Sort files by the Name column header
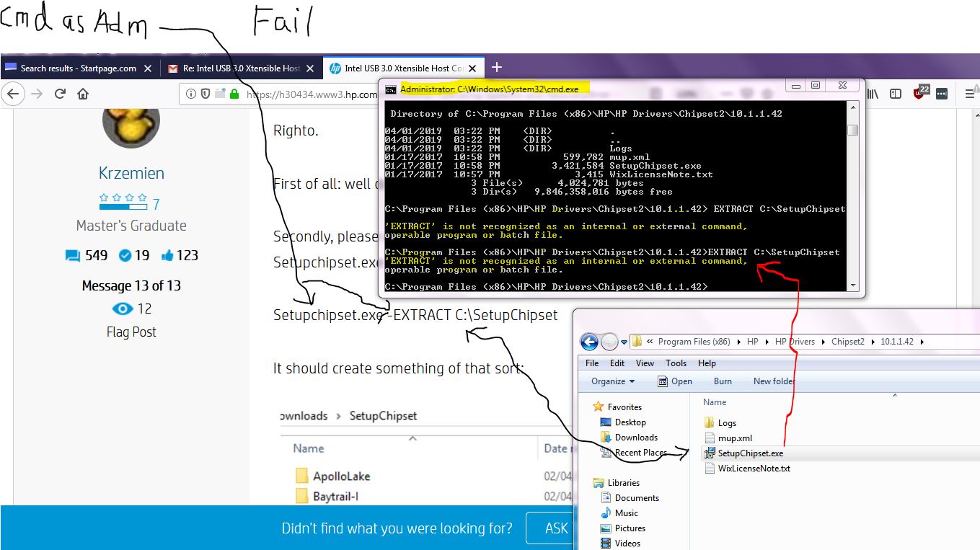The image size is (980, 550). pyautogui.click(x=715, y=402)
